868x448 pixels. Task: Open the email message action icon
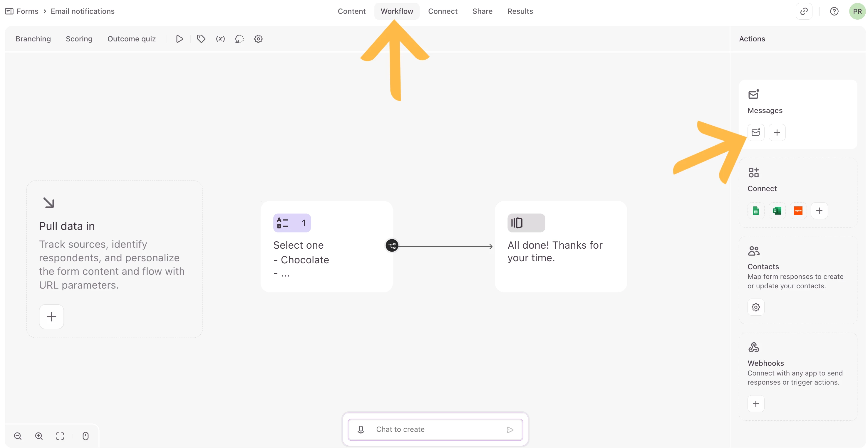(755, 132)
